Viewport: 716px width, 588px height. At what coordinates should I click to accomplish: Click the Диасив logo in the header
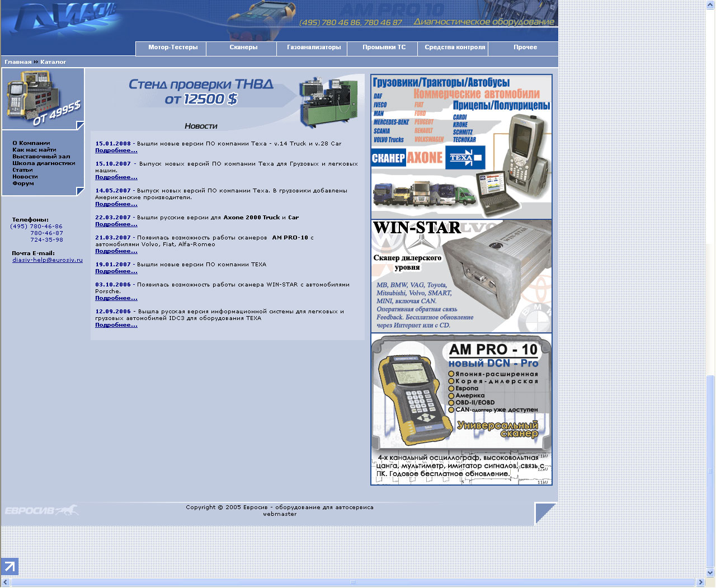coord(67,22)
